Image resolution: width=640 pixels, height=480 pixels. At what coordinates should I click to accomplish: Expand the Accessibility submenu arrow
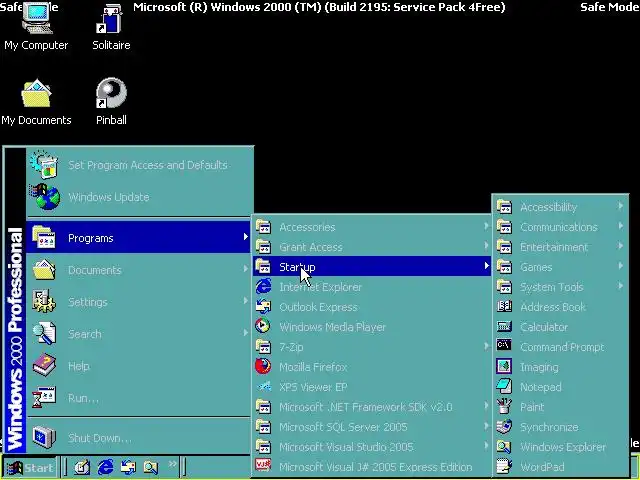[620, 206]
